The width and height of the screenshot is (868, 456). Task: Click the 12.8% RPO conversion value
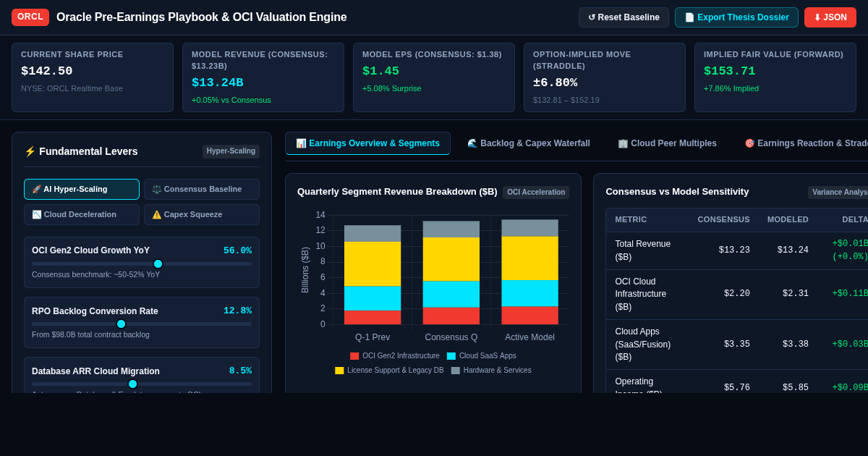[237, 311]
